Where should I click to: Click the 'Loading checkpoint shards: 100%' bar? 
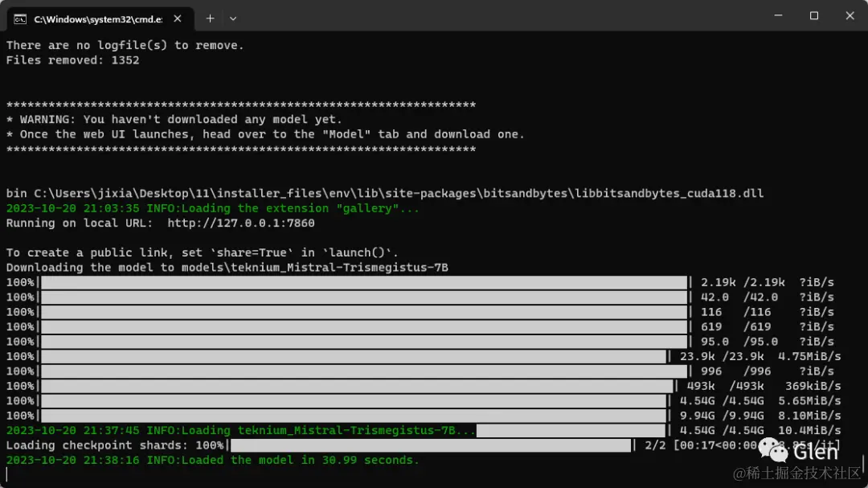(431, 445)
